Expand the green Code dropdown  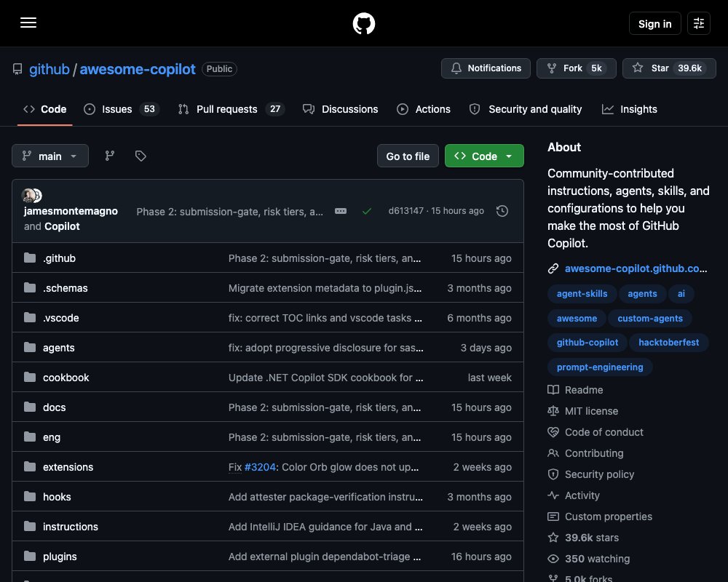pyautogui.click(x=484, y=156)
